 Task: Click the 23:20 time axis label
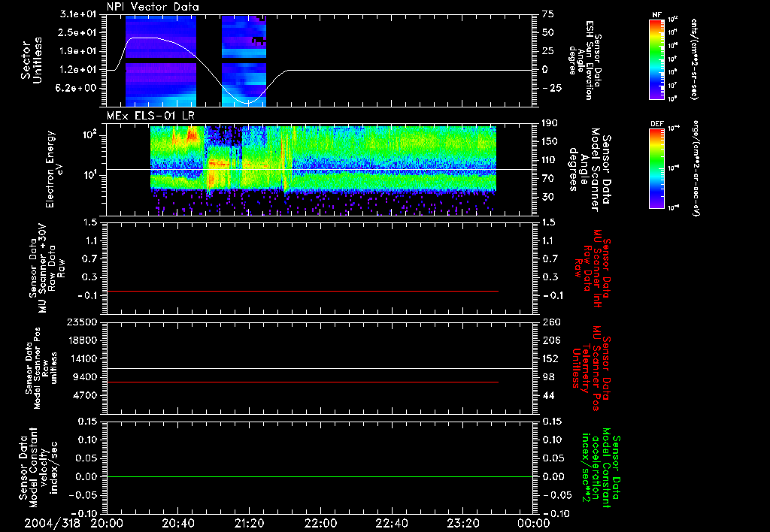(462, 523)
